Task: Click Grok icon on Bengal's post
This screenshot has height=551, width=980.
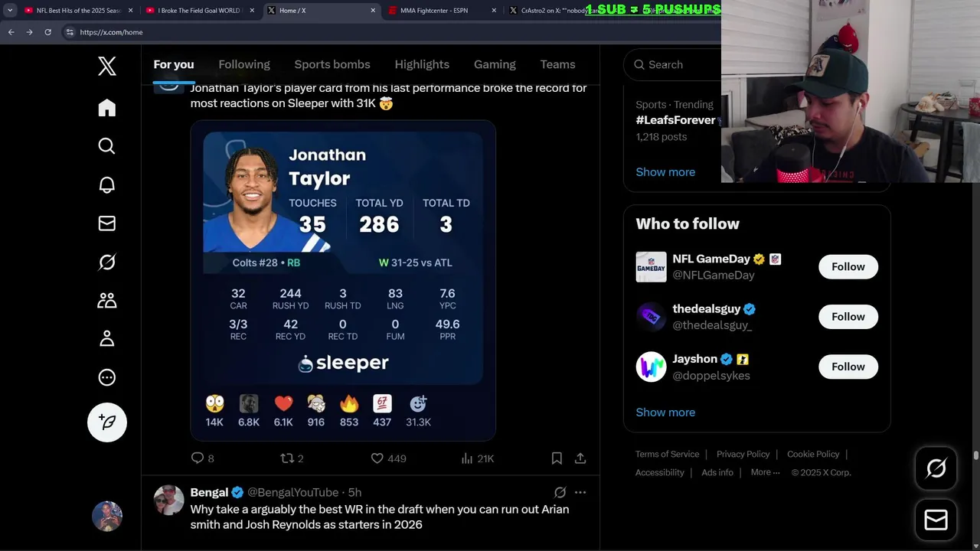Action: tap(560, 492)
